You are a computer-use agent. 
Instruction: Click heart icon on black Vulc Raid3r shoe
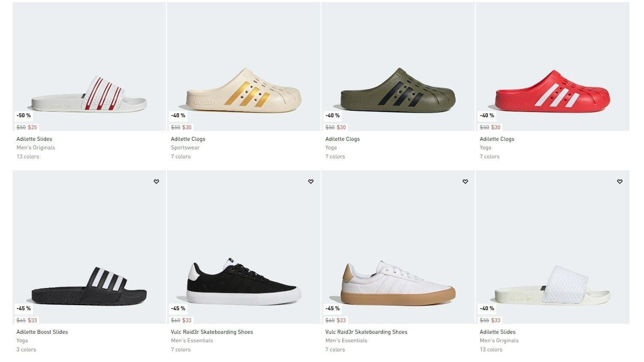pos(311,181)
